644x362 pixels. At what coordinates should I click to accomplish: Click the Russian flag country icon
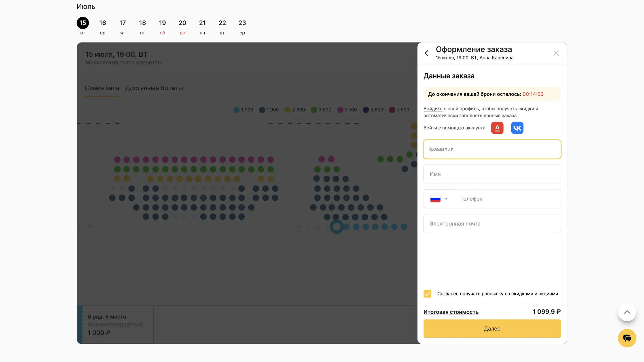coord(435,199)
